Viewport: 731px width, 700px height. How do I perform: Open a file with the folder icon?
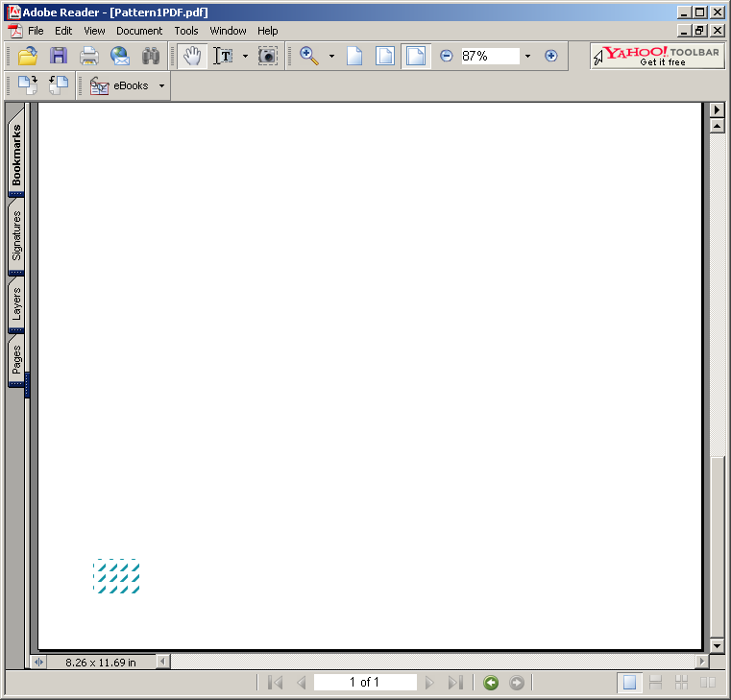[x=28, y=56]
